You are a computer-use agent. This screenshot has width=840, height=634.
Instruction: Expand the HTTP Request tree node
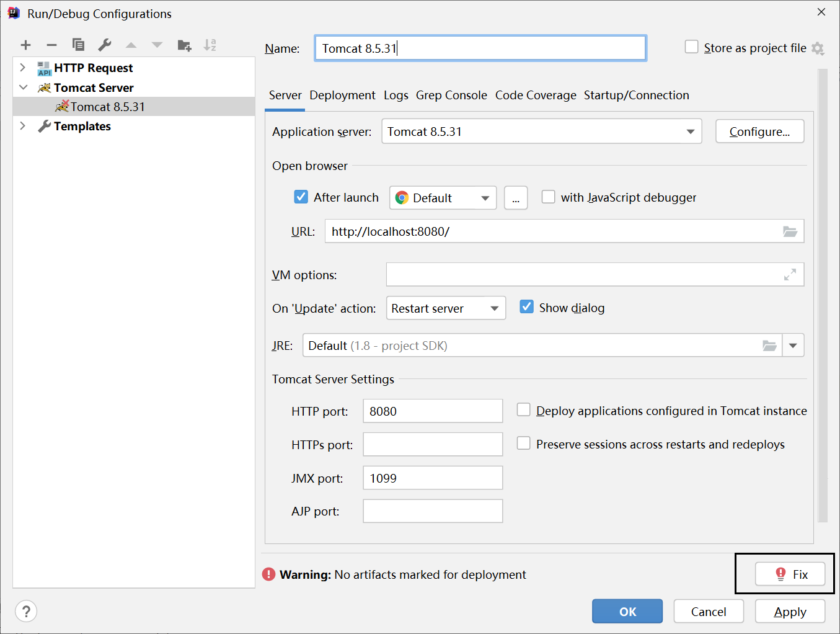[x=23, y=68]
